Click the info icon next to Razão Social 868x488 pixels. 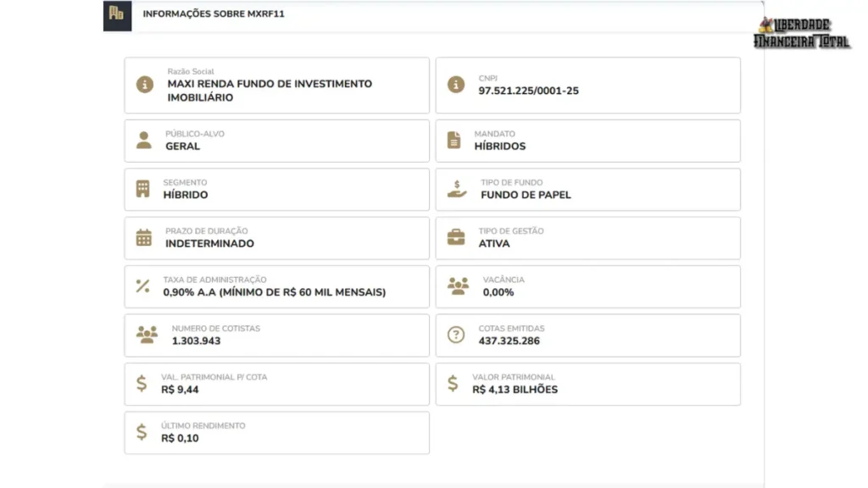click(145, 84)
